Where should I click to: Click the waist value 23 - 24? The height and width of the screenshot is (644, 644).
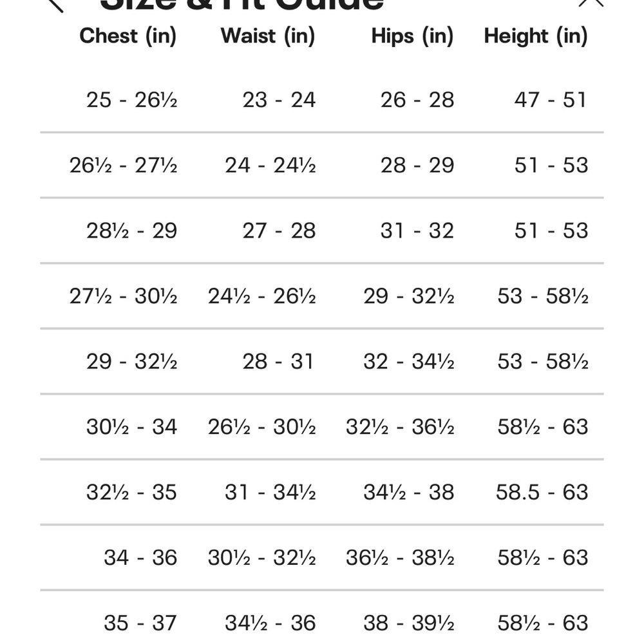279,100
